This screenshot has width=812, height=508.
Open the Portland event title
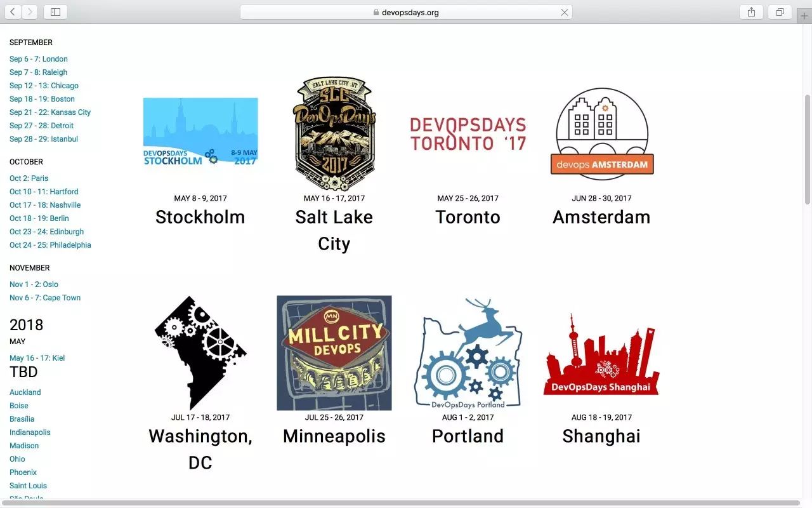(468, 436)
